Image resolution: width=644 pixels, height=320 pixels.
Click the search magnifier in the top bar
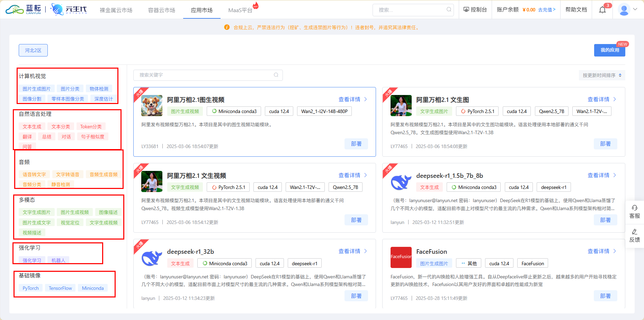[x=449, y=10]
